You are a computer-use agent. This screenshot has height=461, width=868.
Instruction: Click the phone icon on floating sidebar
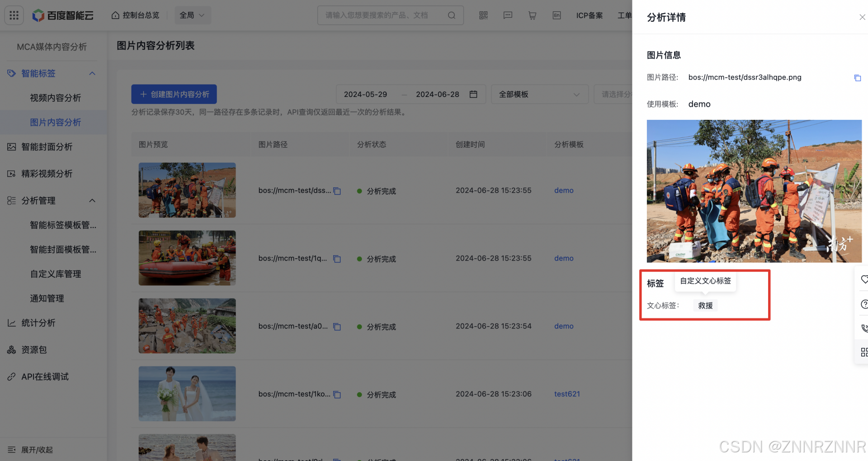(864, 328)
